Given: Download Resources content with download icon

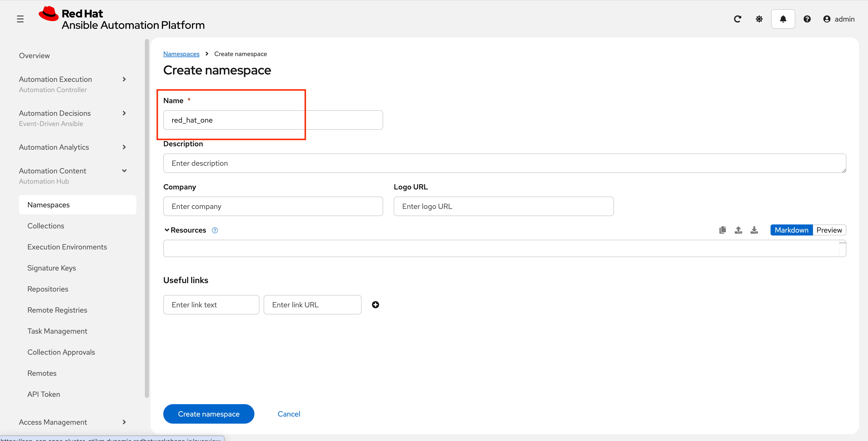Looking at the screenshot, I should point(754,230).
